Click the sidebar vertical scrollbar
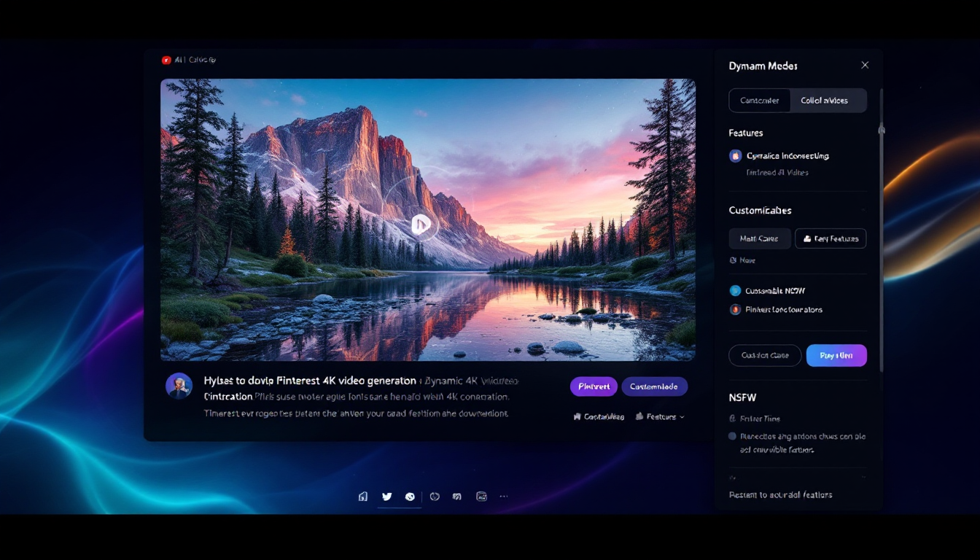 [882, 219]
